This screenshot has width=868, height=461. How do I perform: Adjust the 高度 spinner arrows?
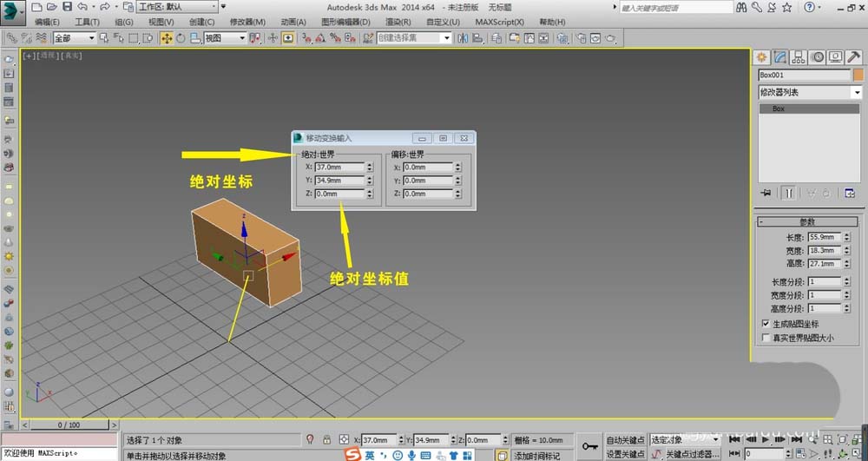(846, 264)
